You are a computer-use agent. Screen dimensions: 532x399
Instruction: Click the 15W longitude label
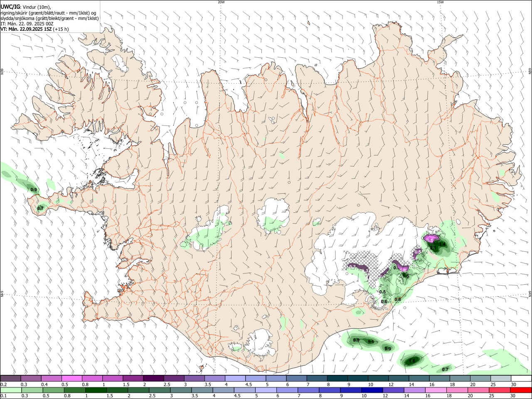click(x=440, y=2)
